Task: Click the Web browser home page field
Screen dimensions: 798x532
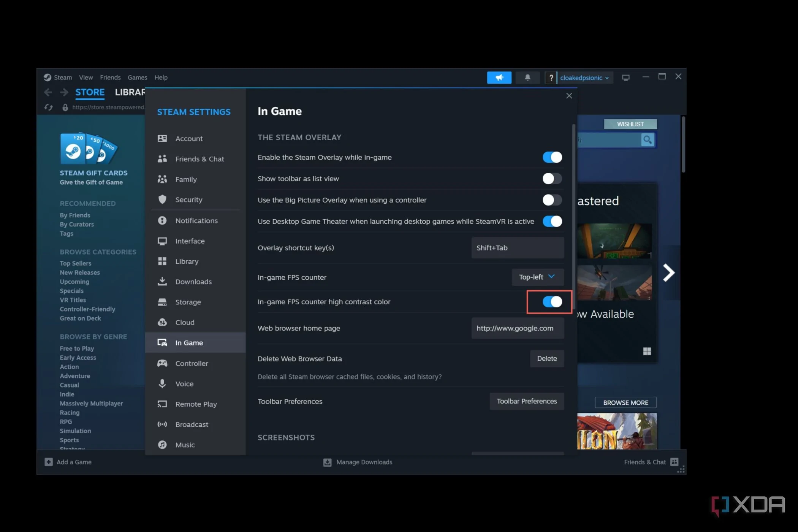Action: point(518,328)
